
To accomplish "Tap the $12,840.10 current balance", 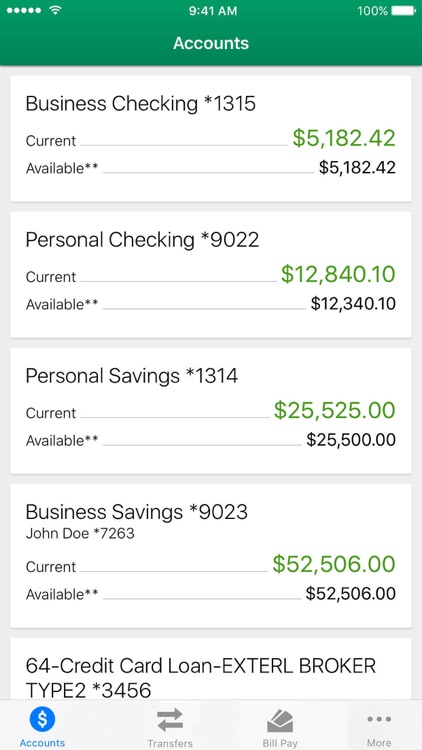I will pyautogui.click(x=338, y=274).
